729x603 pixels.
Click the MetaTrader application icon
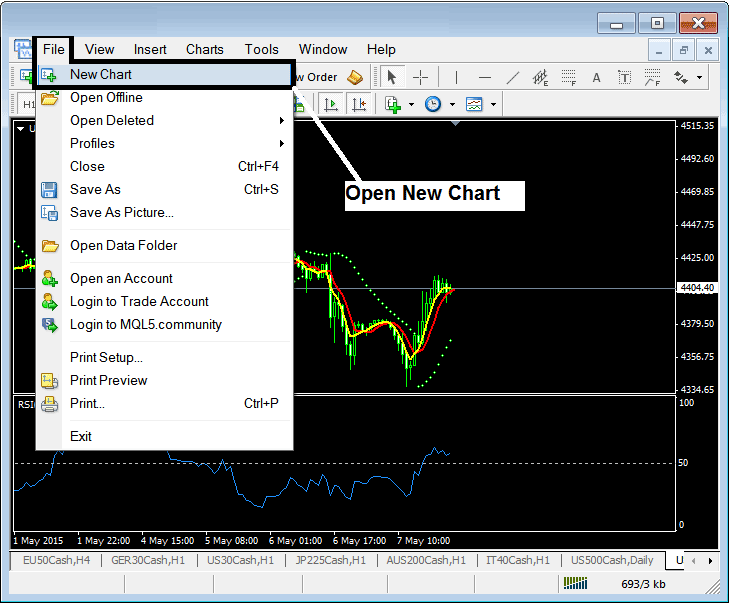[x=22, y=49]
